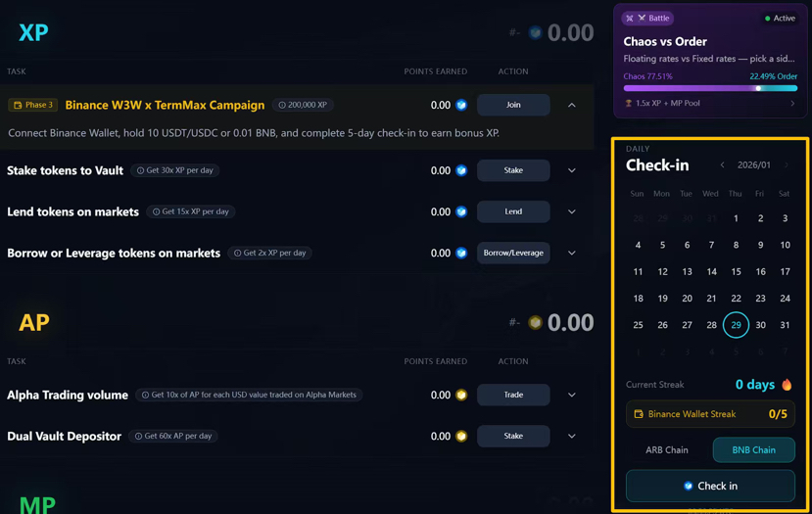812x514 pixels.
Task: Expand the Borrow or Leverage tokens row
Action: (x=572, y=253)
